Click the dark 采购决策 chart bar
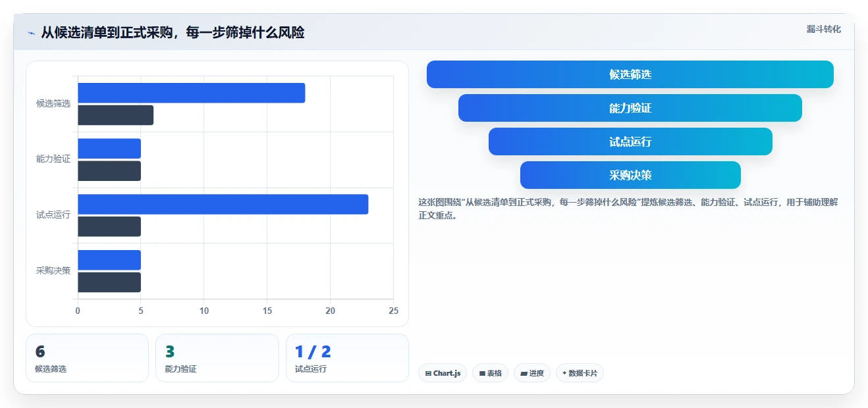The image size is (868, 408). (109, 282)
